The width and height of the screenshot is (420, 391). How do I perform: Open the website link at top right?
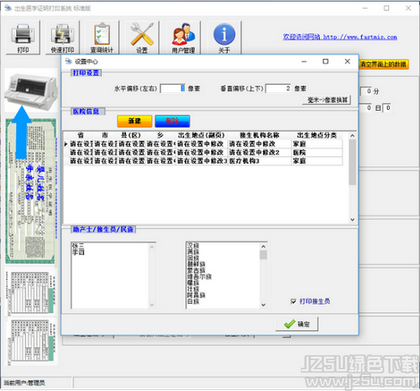point(340,37)
